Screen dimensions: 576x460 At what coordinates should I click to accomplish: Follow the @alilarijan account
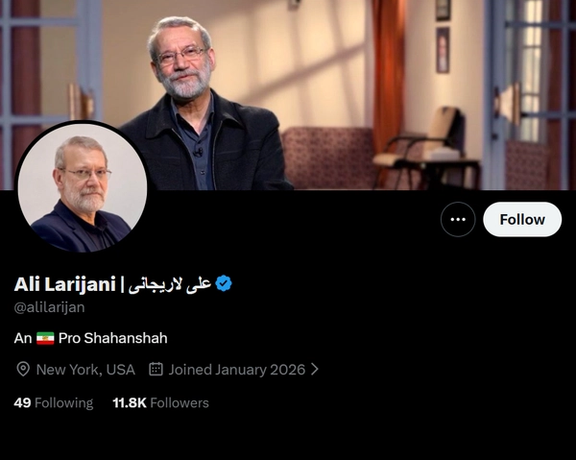point(522,219)
